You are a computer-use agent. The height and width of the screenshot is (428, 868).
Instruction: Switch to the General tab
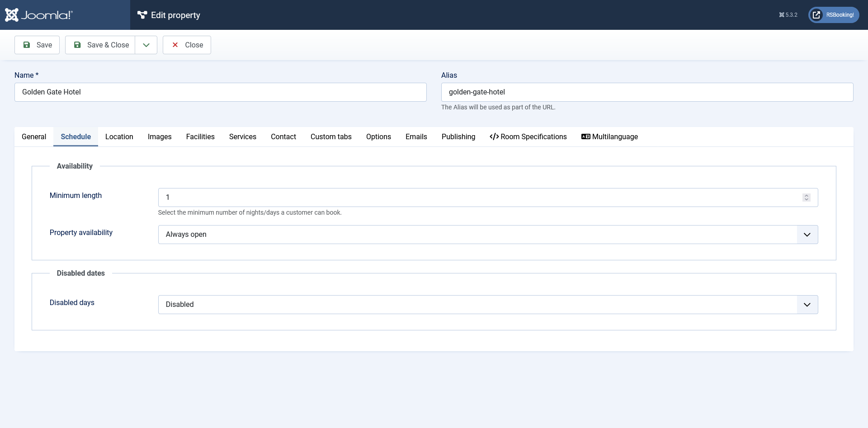(34, 136)
